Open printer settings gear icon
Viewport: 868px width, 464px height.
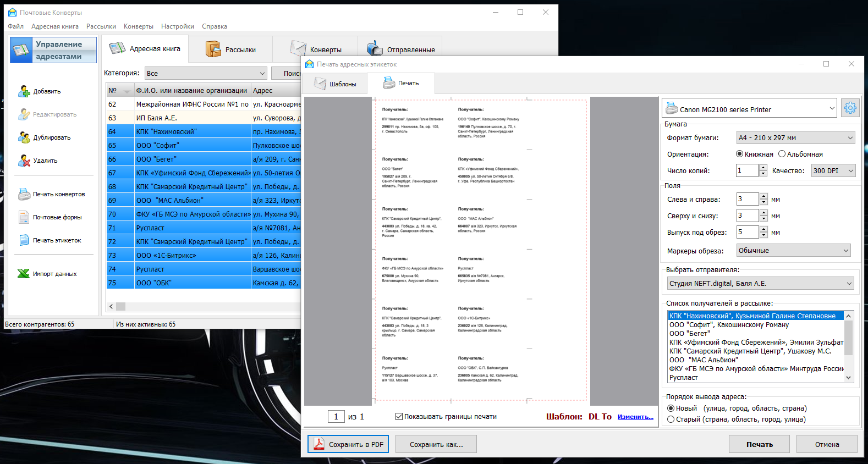coord(850,108)
